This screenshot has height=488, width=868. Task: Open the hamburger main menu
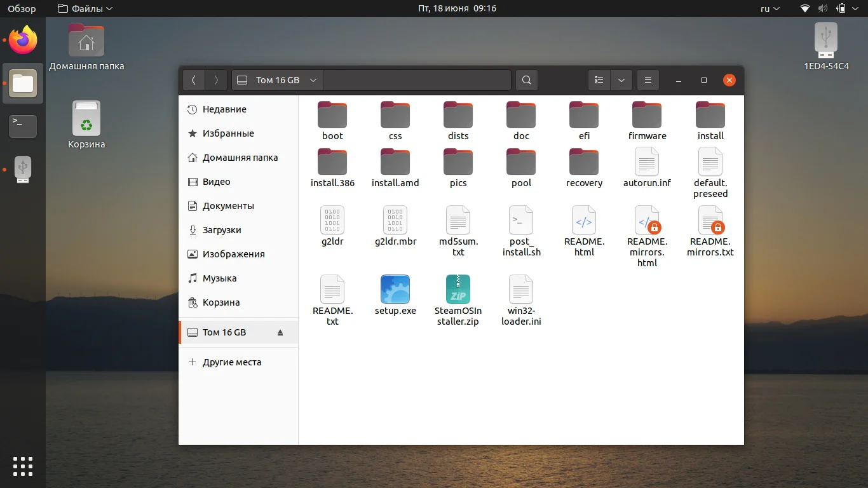(648, 80)
